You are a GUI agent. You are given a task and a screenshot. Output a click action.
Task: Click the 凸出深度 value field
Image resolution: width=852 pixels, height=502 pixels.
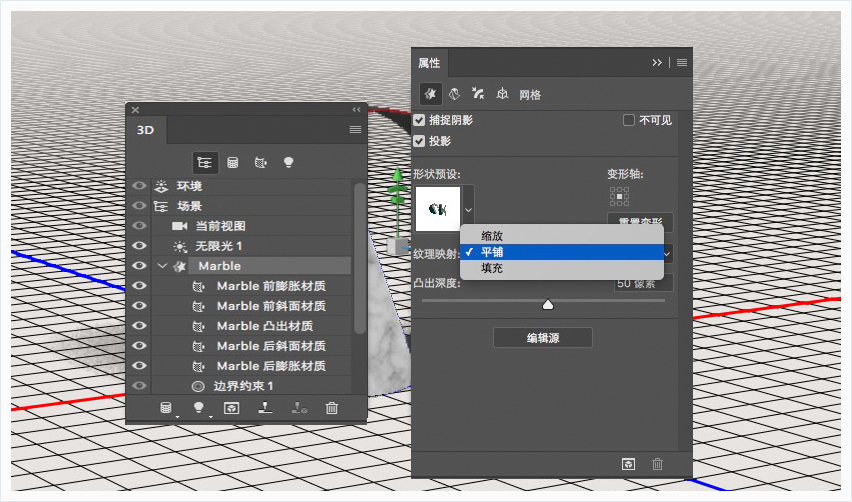[643, 286]
